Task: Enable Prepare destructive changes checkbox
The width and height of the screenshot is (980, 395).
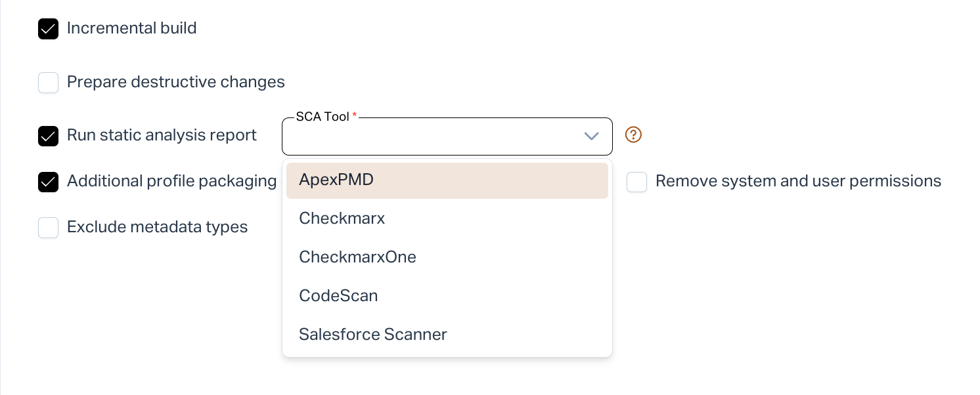Action: (x=49, y=83)
